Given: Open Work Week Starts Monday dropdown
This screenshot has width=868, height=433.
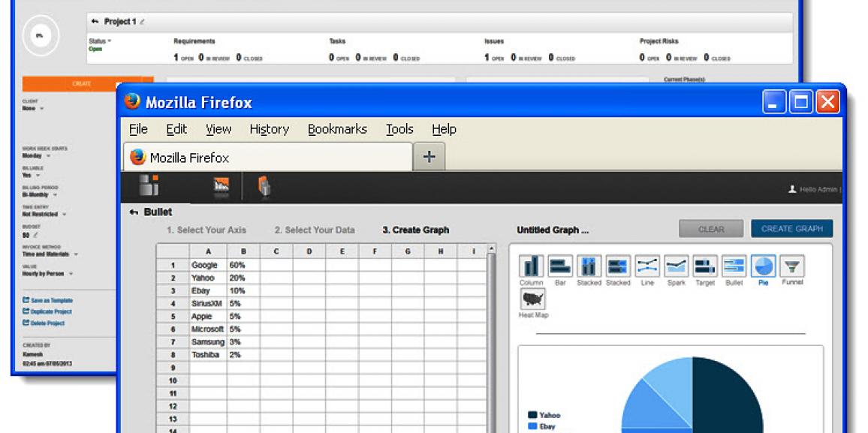Looking at the screenshot, I should tap(35, 155).
